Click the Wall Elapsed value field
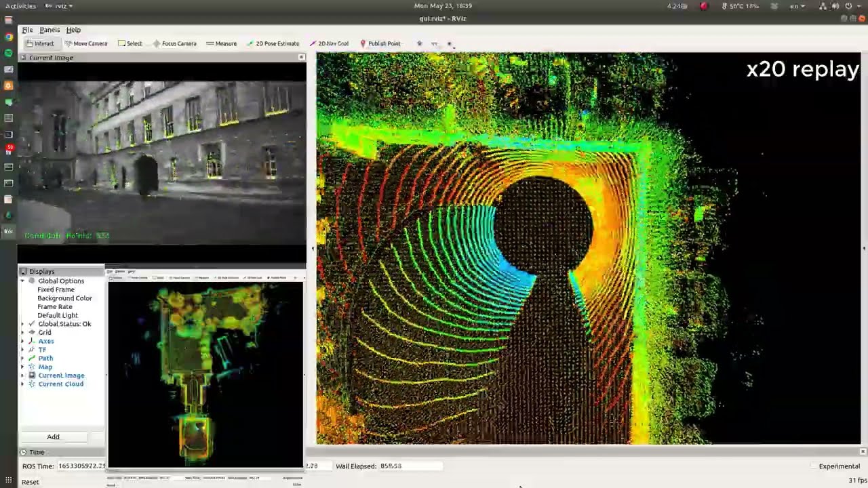The image size is (868, 488). [x=410, y=466]
